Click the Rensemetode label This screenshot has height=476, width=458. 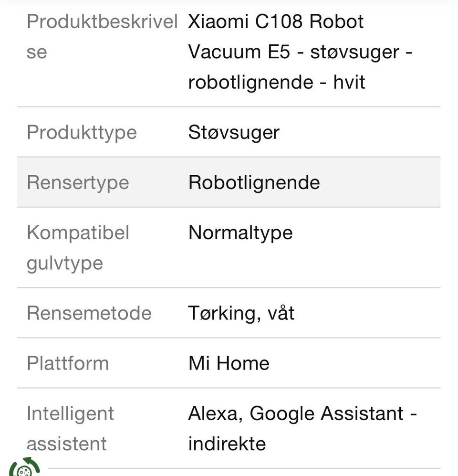pyautogui.click(x=89, y=313)
